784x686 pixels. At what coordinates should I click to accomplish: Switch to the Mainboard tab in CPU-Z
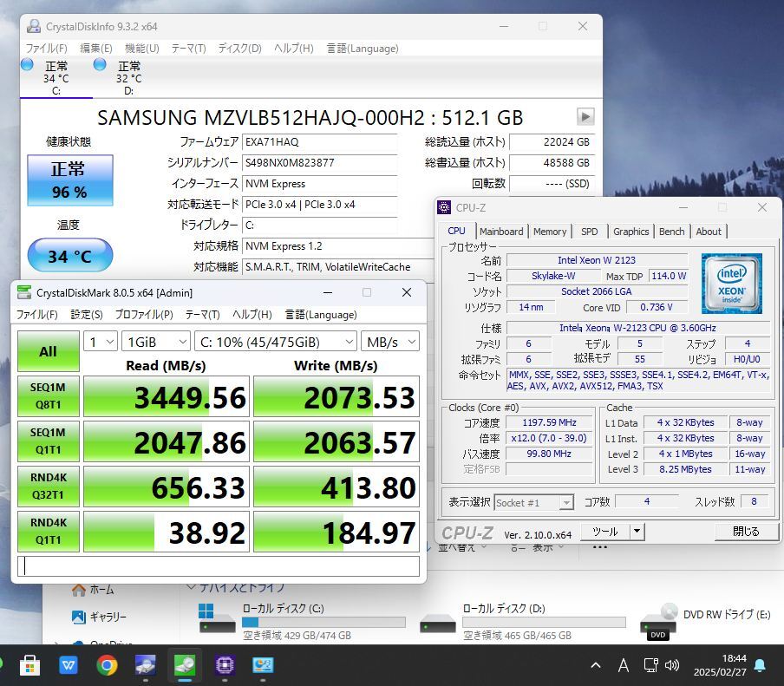click(501, 232)
